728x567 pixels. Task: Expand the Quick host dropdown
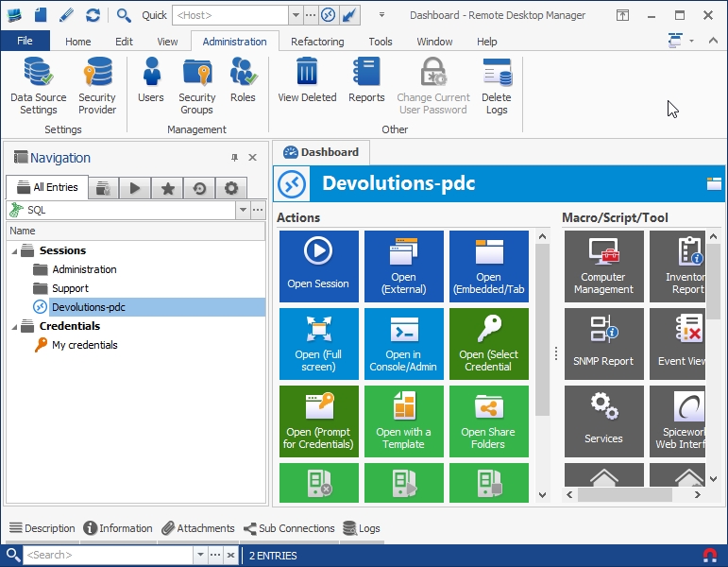(x=296, y=15)
